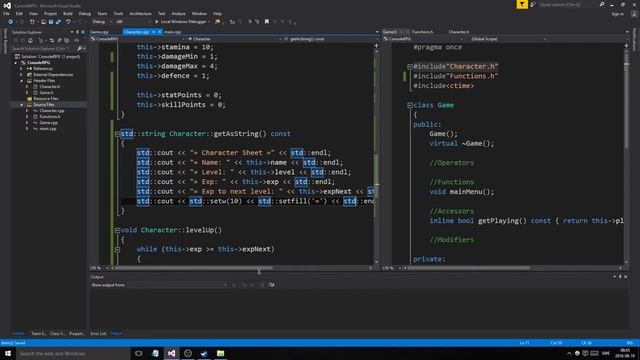Click the Navigate Backward toolbar icon

tap(11, 22)
